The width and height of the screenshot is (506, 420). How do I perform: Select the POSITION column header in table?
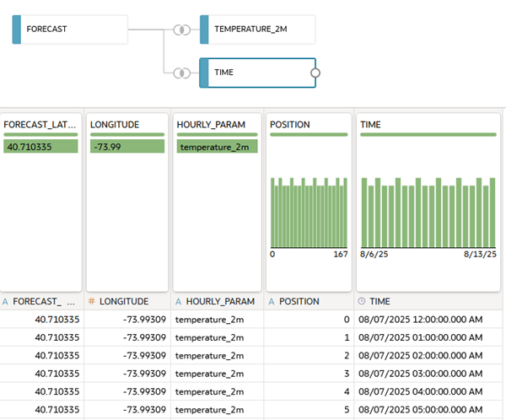point(309,302)
